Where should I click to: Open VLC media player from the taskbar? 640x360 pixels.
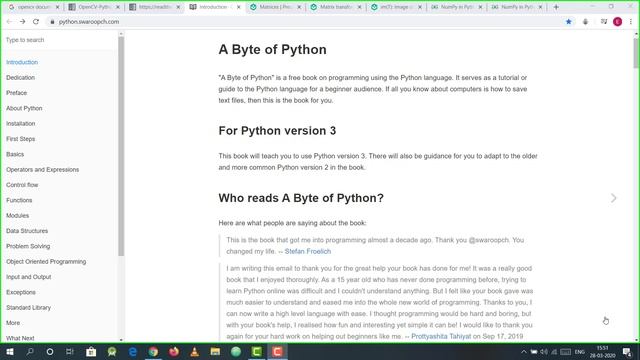click(195, 351)
